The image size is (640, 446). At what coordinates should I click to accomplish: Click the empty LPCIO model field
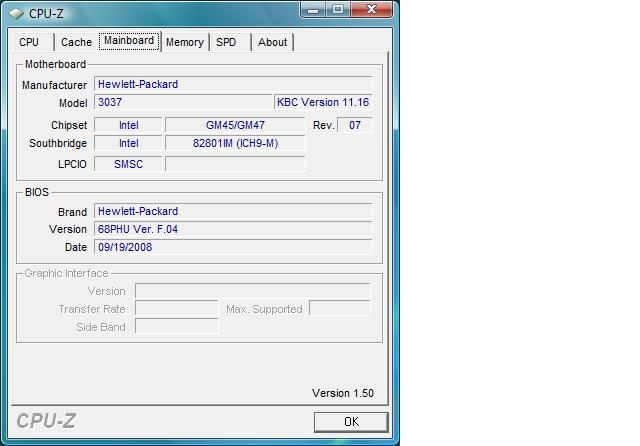[x=235, y=164]
